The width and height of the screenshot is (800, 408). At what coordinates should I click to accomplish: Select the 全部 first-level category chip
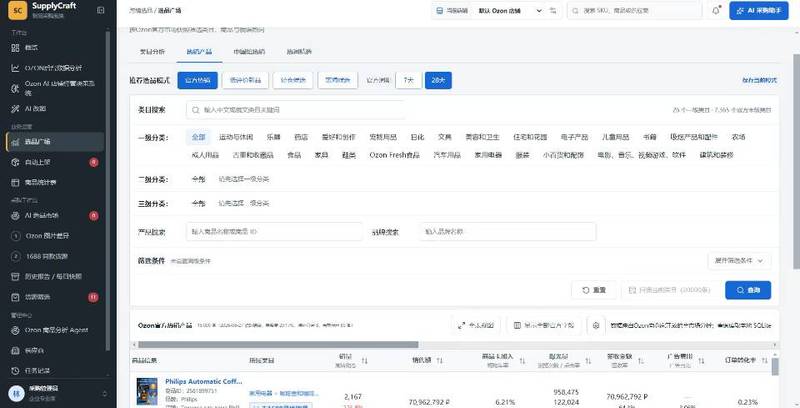point(198,137)
